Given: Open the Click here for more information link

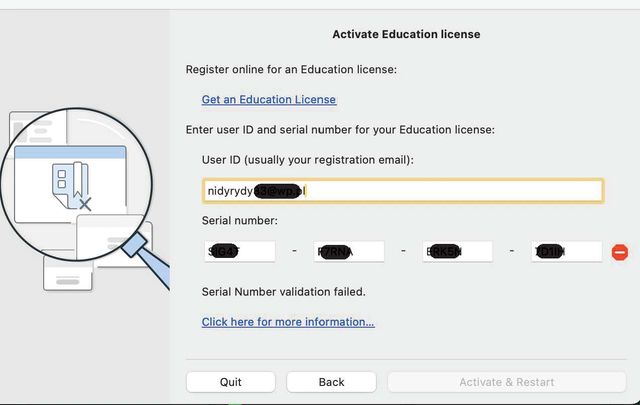Looking at the screenshot, I should tap(288, 322).
